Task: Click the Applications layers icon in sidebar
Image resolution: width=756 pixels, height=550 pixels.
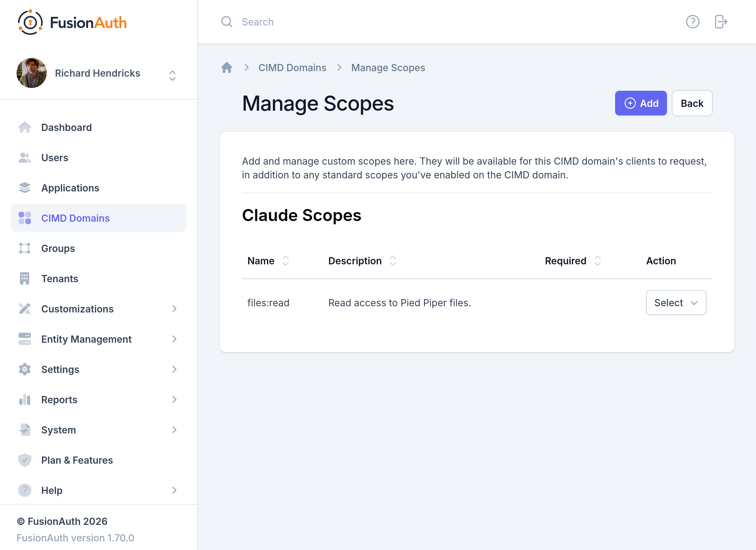Action: (x=25, y=188)
